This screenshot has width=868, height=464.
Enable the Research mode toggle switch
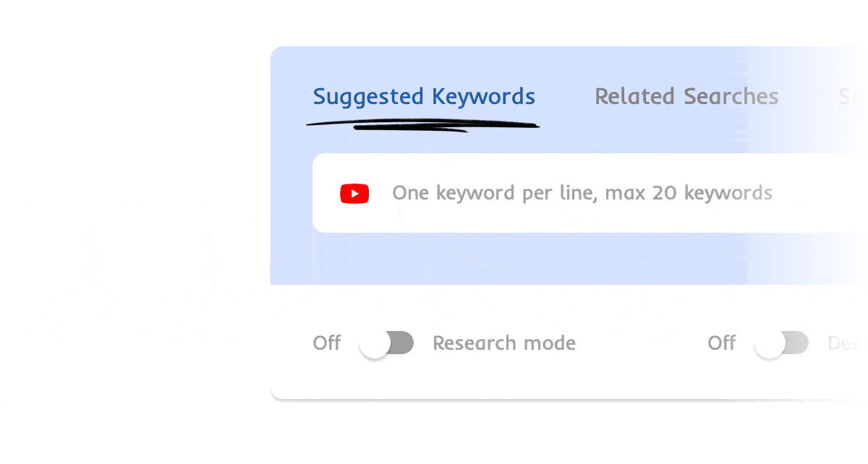387,343
